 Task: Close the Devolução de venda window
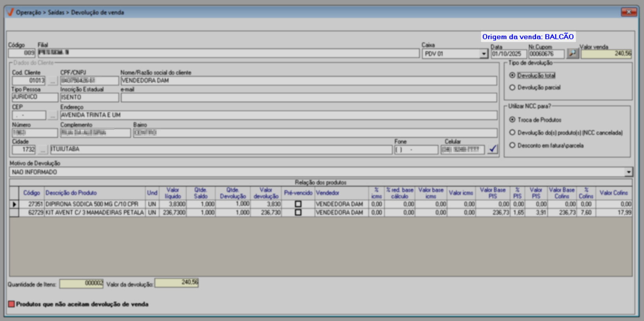(x=629, y=12)
